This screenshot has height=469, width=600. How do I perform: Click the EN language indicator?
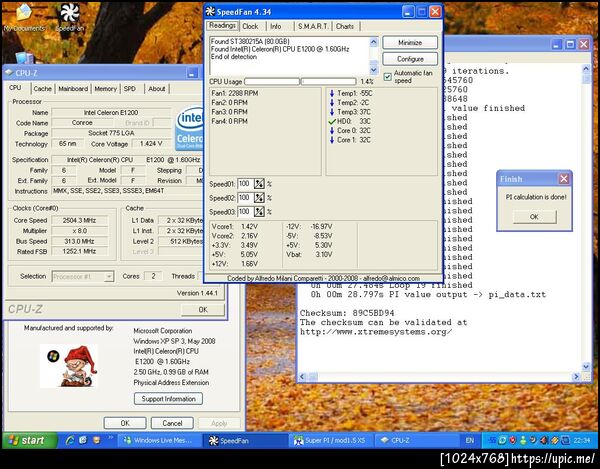(x=470, y=440)
